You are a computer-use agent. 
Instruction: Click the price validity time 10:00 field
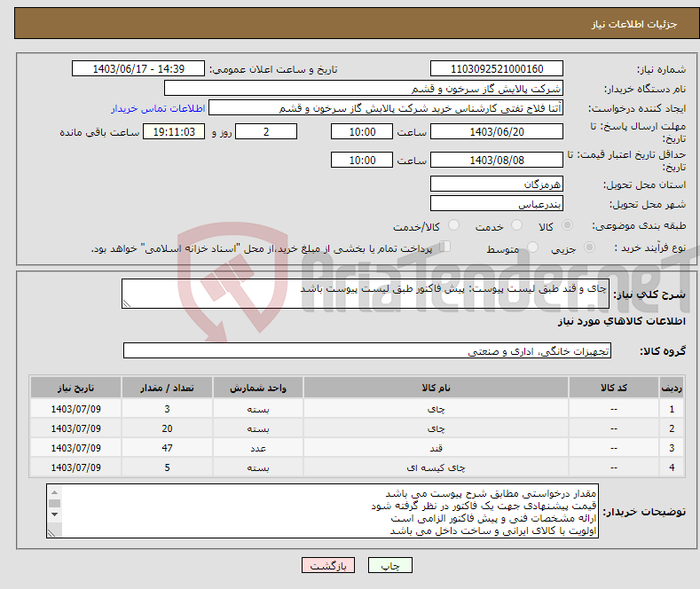[x=362, y=160]
